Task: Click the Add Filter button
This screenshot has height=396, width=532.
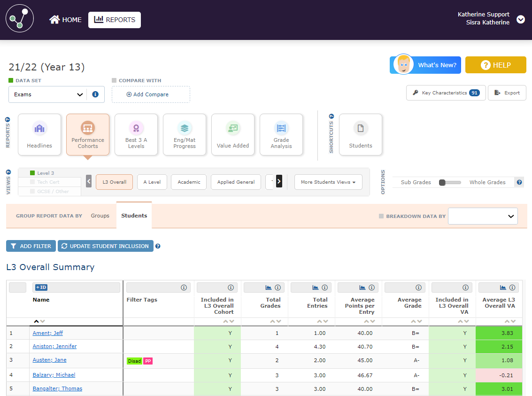Action: point(31,246)
